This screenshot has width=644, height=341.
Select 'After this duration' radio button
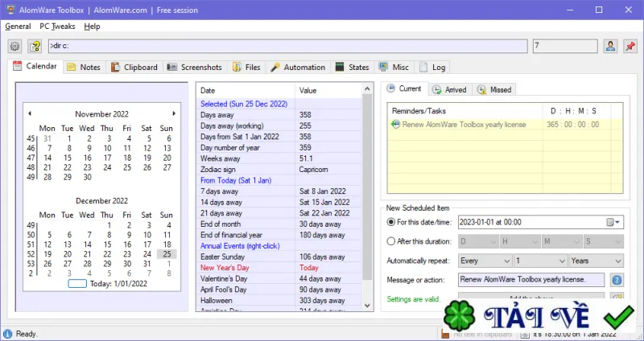pos(391,241)
